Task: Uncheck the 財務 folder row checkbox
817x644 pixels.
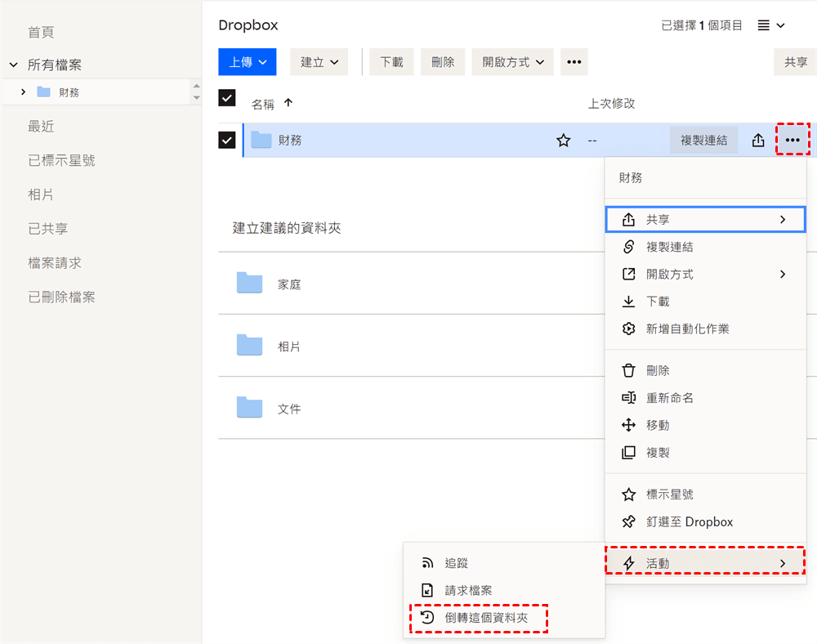Action: [226, 140]
